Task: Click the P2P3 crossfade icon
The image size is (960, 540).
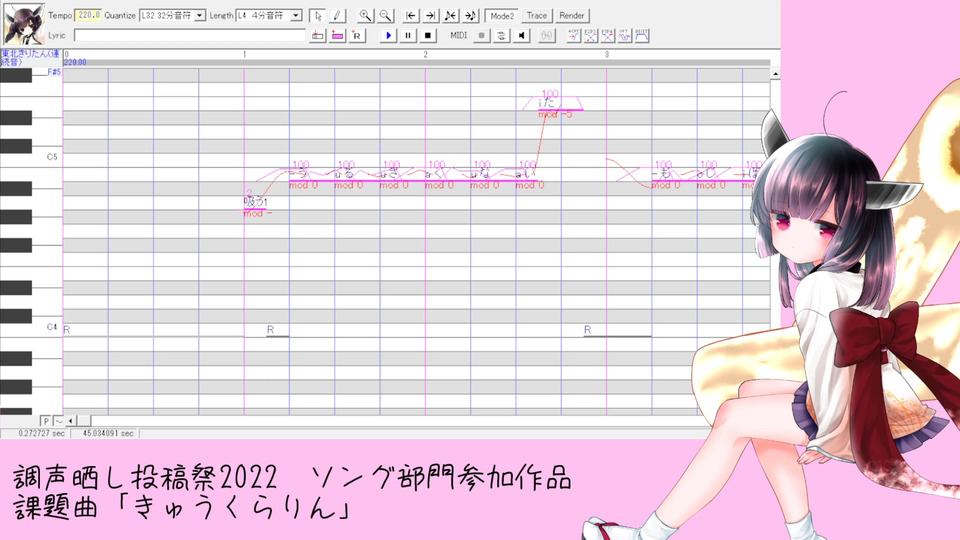Action: click(590, 36)
